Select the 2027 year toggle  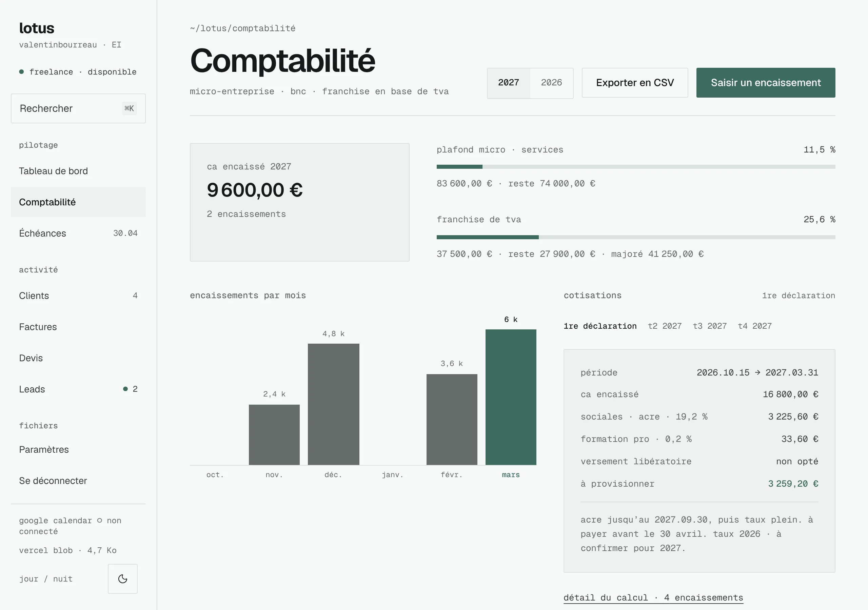coord(509,83)
